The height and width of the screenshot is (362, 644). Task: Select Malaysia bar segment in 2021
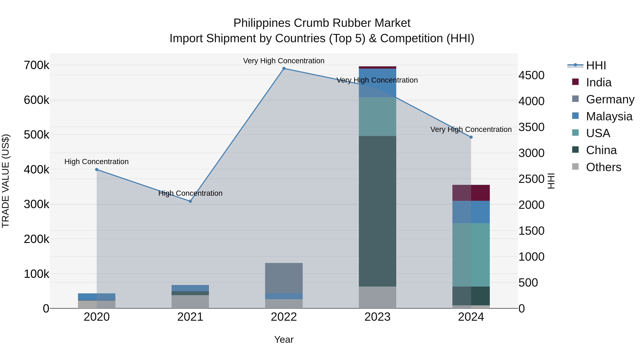(190, 288)
